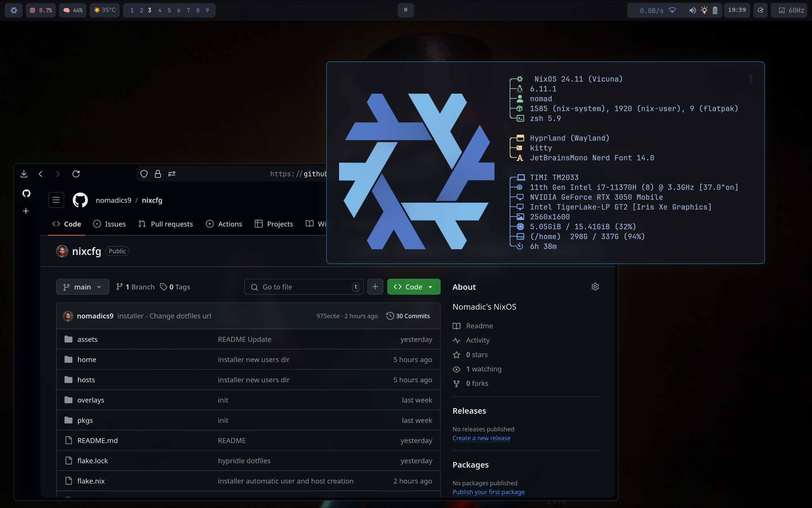
Task: Click the volume speaker icon
Action: tap(692, 10)
